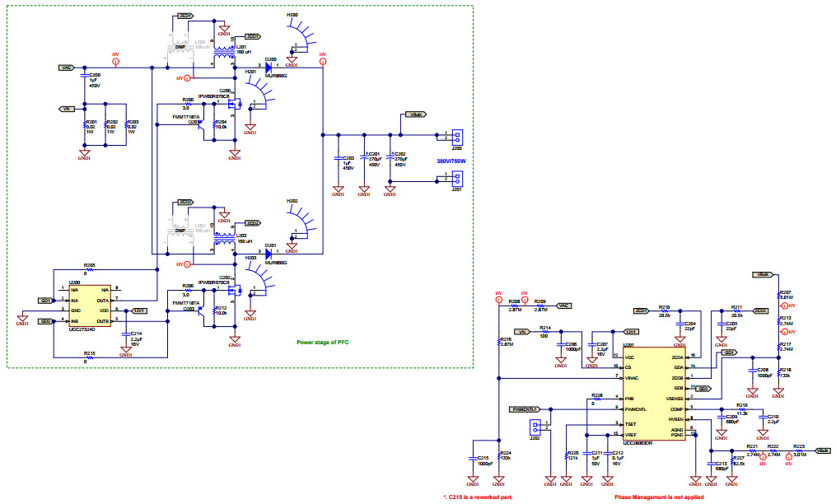This screenshot has height=504, width=836.
Task: Click inductor L203 coil symbol
Action: (x=223, y=240)
